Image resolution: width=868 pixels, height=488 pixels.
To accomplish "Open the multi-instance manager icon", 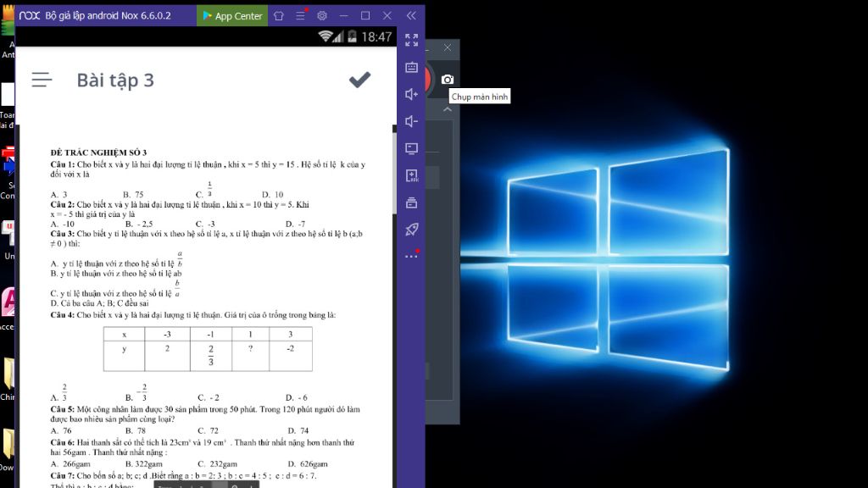I will point(411,202).
